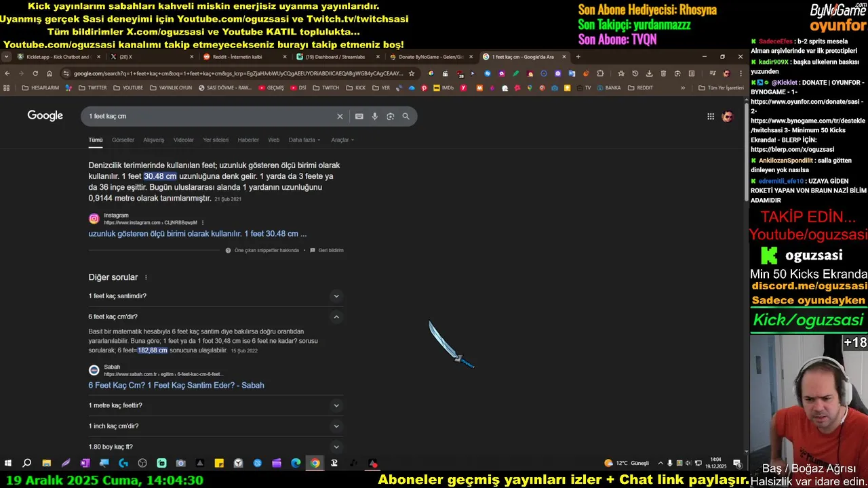The width and height of the screenshot is (868, 488).
Task: Open Chrome tab search dropdown arrow
Action: [x=6, y=57]
